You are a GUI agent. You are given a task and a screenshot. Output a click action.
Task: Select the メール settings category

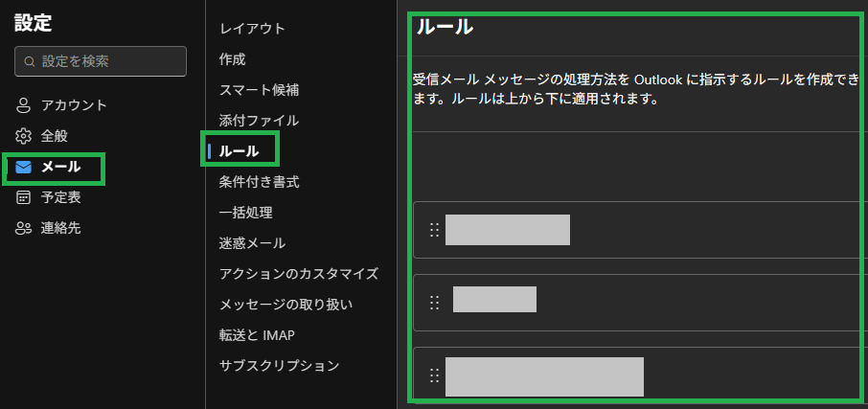pyautogui.click(x=61, y=167)
